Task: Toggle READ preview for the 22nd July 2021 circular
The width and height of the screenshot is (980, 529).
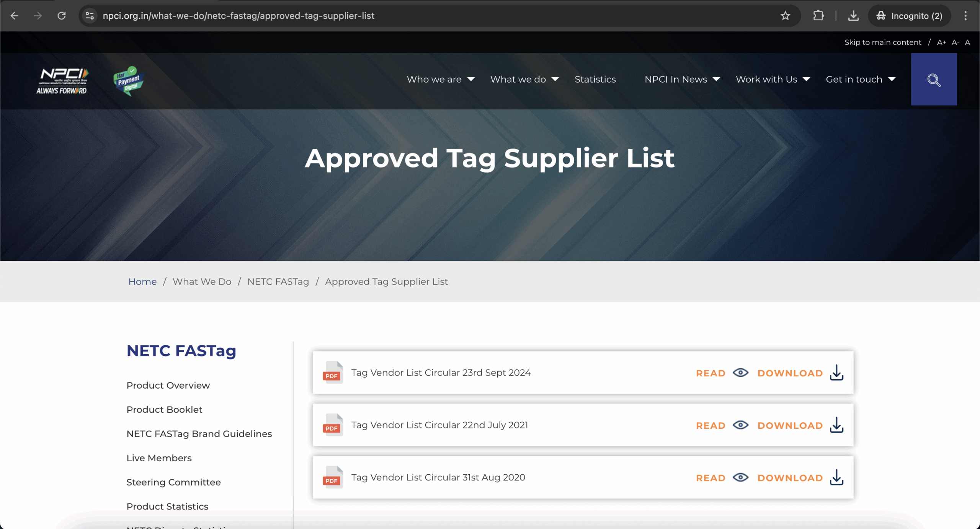Action: [710, 425]
